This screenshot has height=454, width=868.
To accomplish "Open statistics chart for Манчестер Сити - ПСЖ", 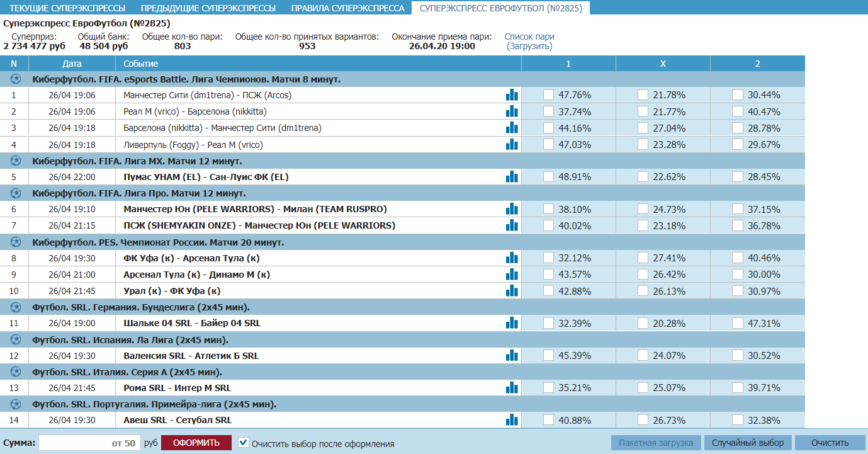I will coord(512,95).
